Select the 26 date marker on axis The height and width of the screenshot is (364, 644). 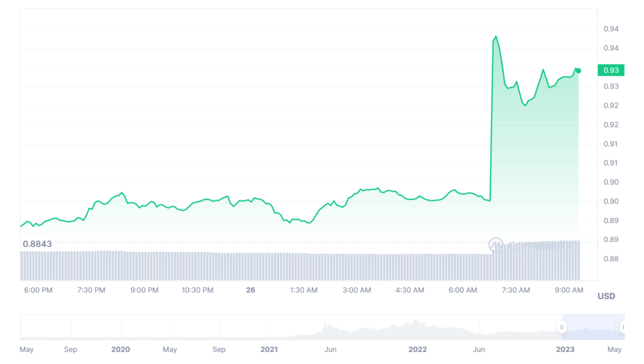click(251, 290)
